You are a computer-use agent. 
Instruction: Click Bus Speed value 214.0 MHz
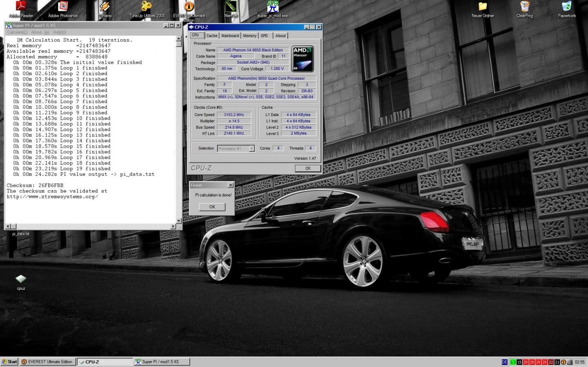(234, 127)
